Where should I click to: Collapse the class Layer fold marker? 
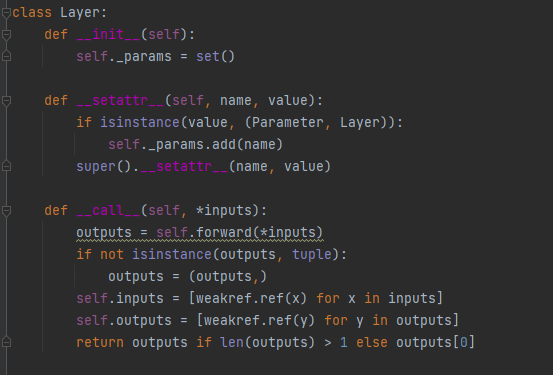point(6,13)
